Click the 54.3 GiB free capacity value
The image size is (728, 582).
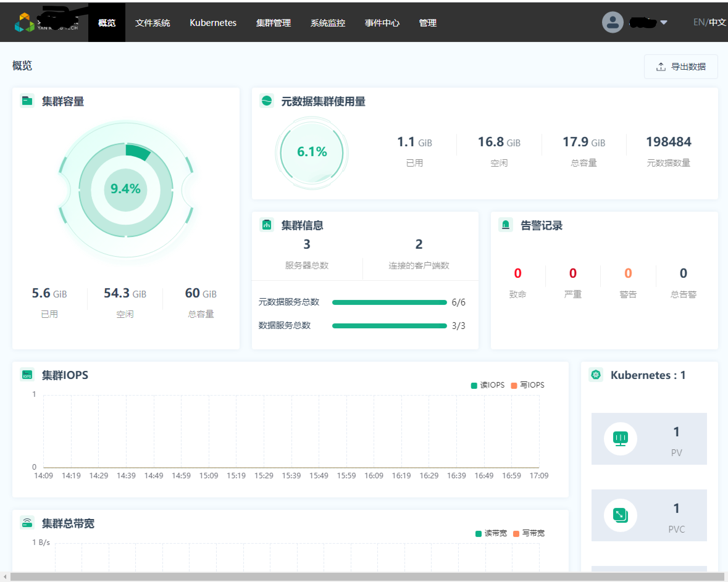[125, 293]
